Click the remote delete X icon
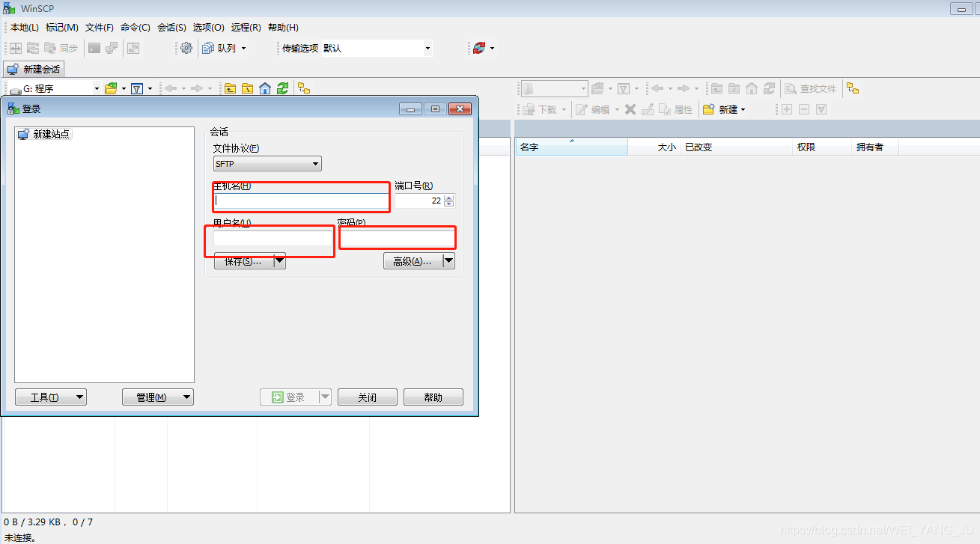Image resolution: width=980 pixels, height=544 pixels. (630, 109)
